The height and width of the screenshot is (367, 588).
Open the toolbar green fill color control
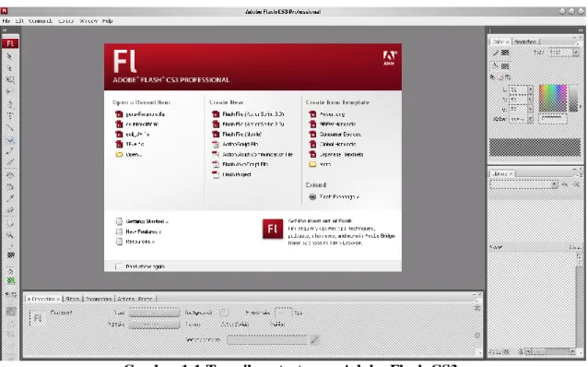click(10, 280)
